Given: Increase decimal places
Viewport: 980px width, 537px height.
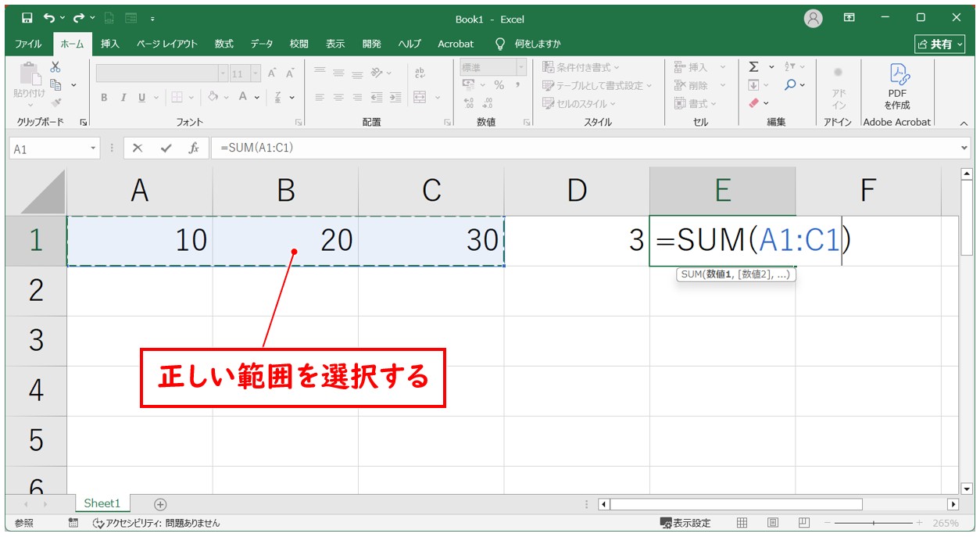Looking at the screenshot, I should click(x=469, y=102).
